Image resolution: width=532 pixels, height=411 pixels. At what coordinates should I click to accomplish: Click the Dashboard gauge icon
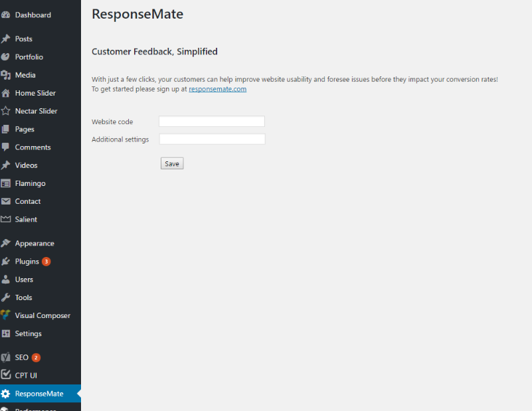(x=5, y=15)
